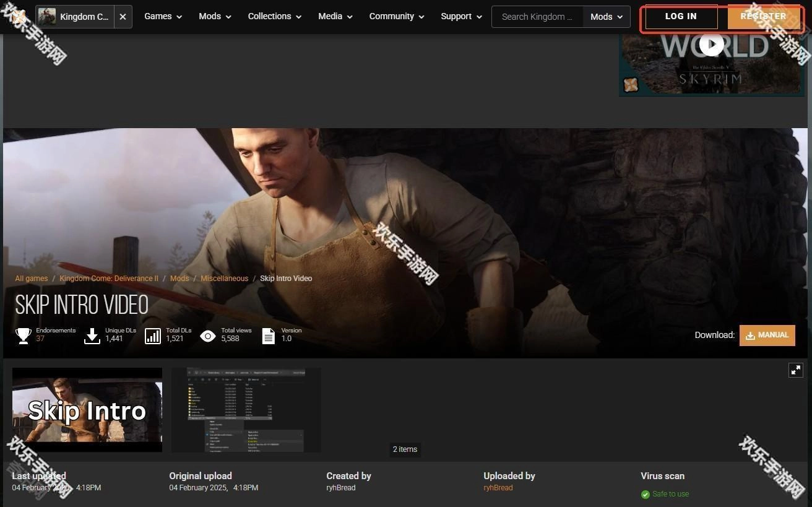Click the Endorsements trophy icon

[24, 336]
